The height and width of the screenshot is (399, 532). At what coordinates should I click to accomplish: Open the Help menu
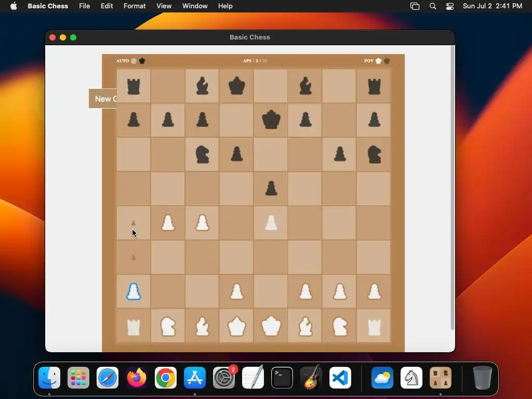225,6
